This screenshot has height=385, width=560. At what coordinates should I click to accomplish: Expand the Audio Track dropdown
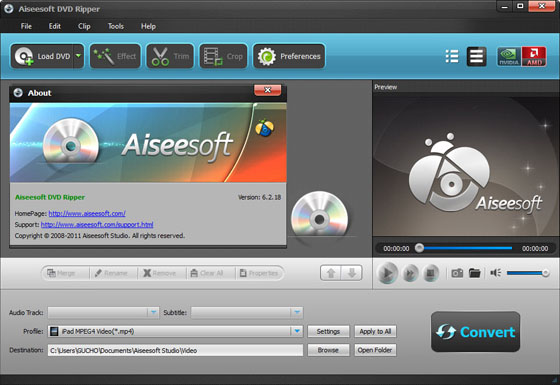(153, 312)
